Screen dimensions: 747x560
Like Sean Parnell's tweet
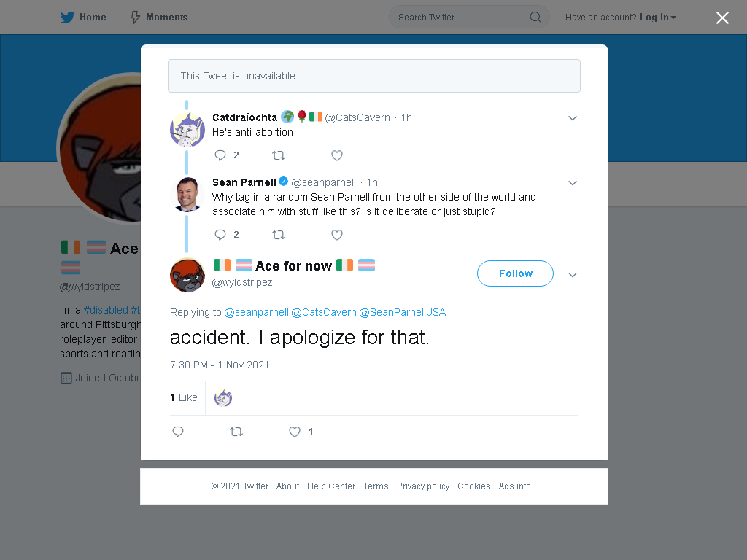337,235
